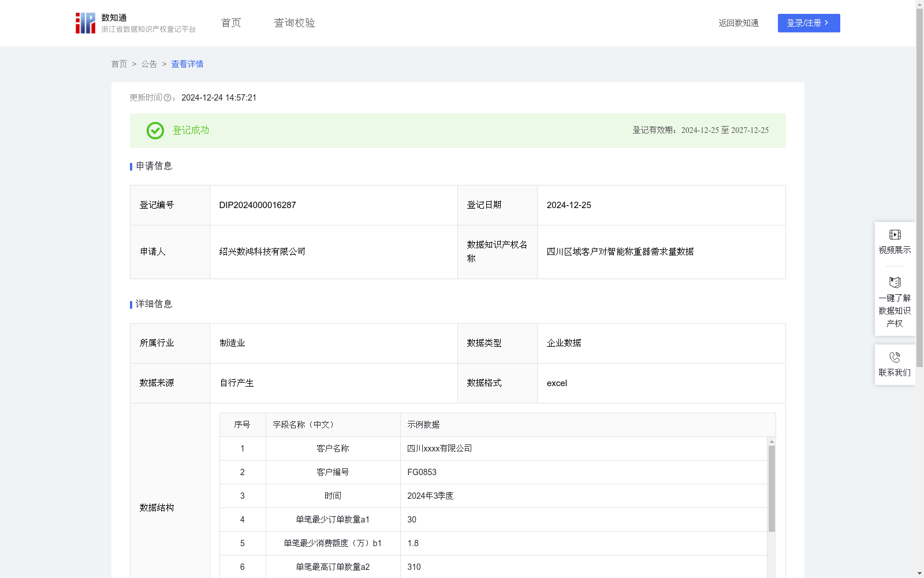The width and height of the screenshot is (924, 578).
Task: Click the 序号 column header
Action: tap(242, 425)
